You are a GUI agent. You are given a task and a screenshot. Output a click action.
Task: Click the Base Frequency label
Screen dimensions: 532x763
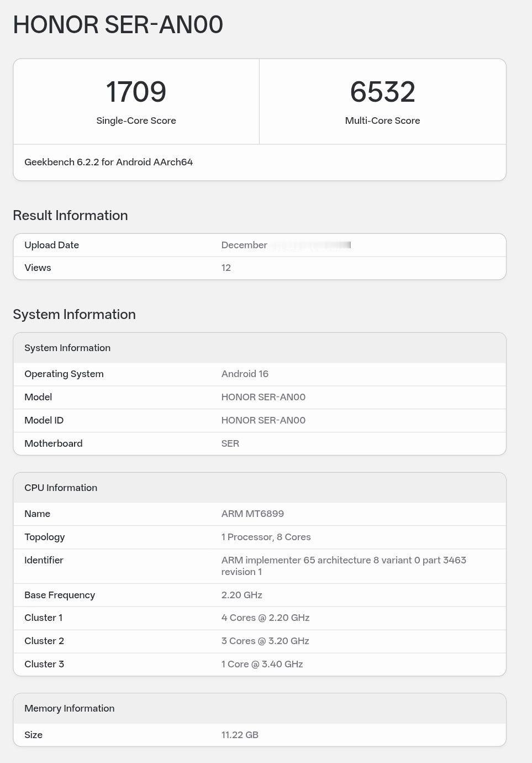pos(60,595)
